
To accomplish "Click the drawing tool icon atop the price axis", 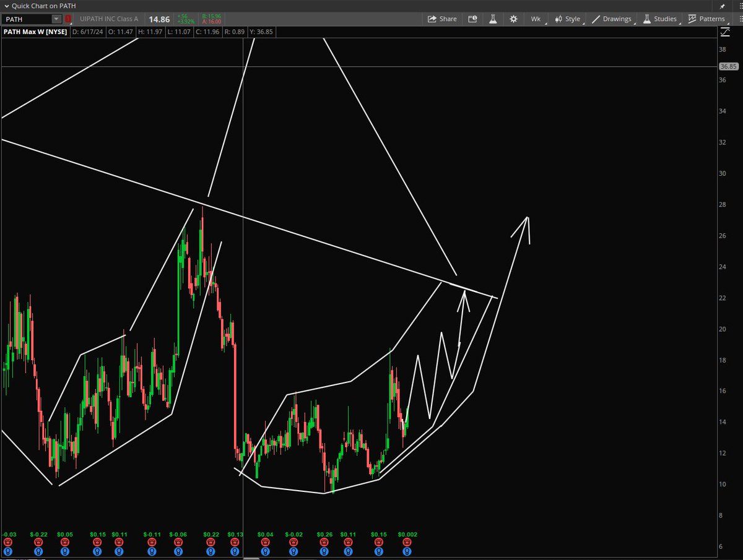I will tap(725, 32).
